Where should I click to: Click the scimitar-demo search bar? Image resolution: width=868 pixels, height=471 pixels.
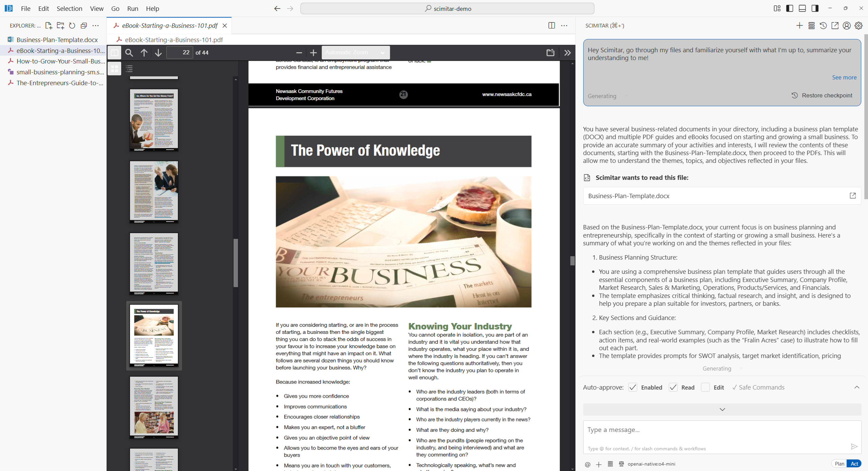coord(447,8)
